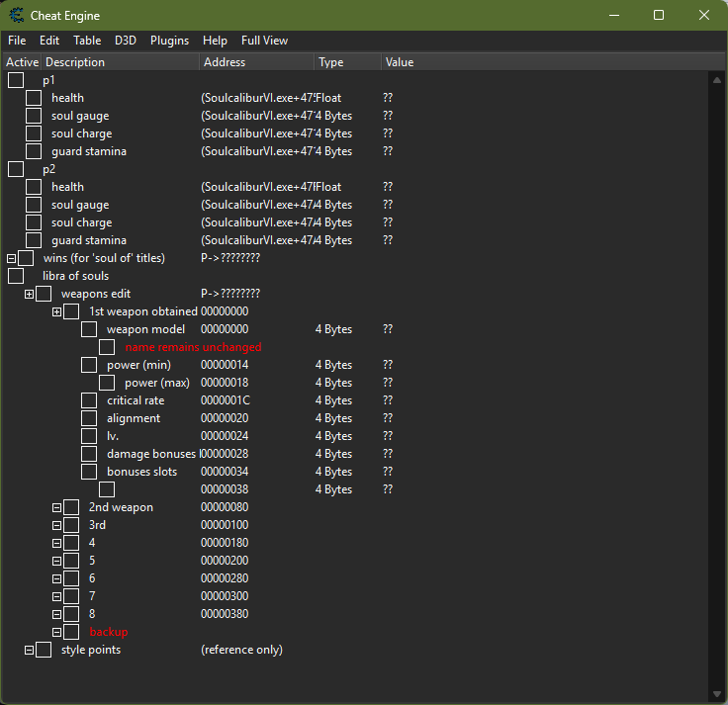Sort by the Active column header

[x=22, y=62]
